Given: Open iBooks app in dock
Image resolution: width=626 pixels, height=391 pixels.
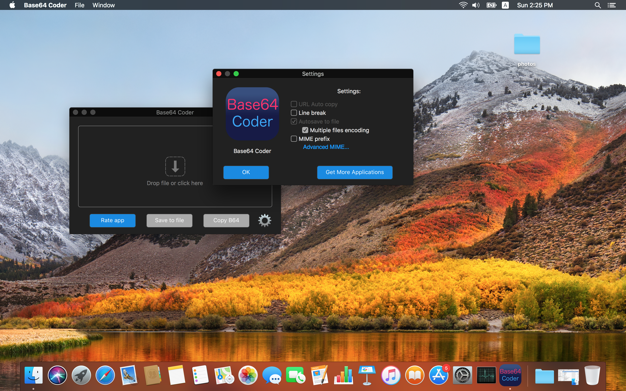Looking at the screenshot, I should pyautogui.click(x=415, y=375).
